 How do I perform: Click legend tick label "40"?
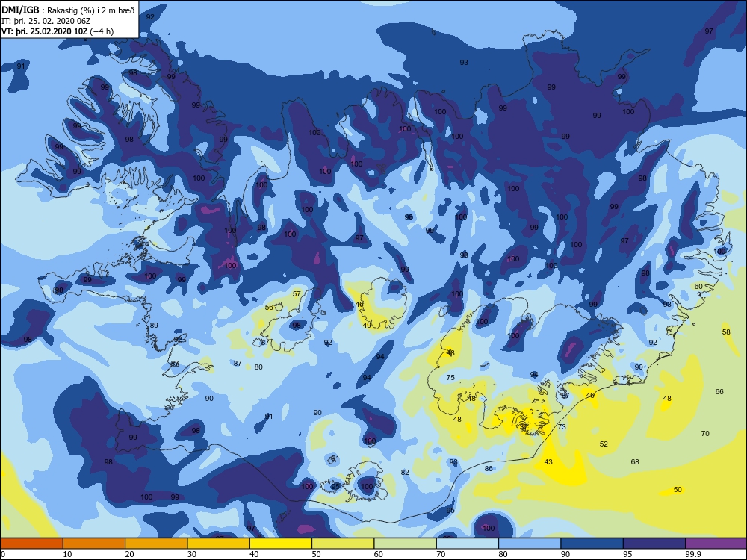coord(255,554)
